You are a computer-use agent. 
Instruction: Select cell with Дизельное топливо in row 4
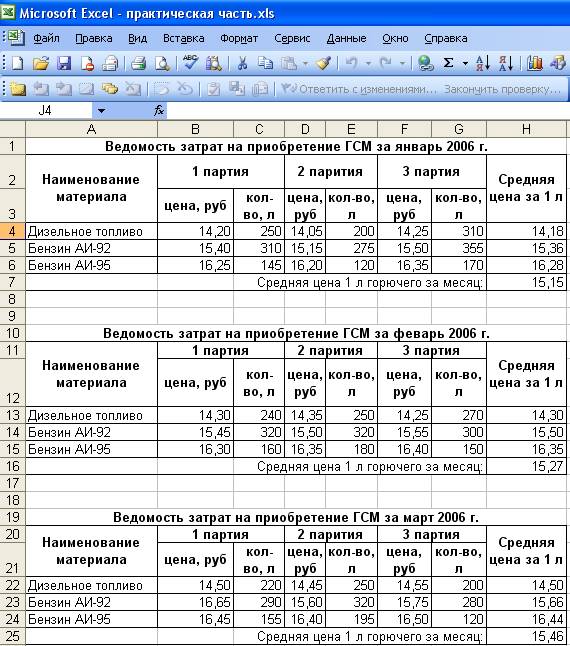click(x=91, y=231)
